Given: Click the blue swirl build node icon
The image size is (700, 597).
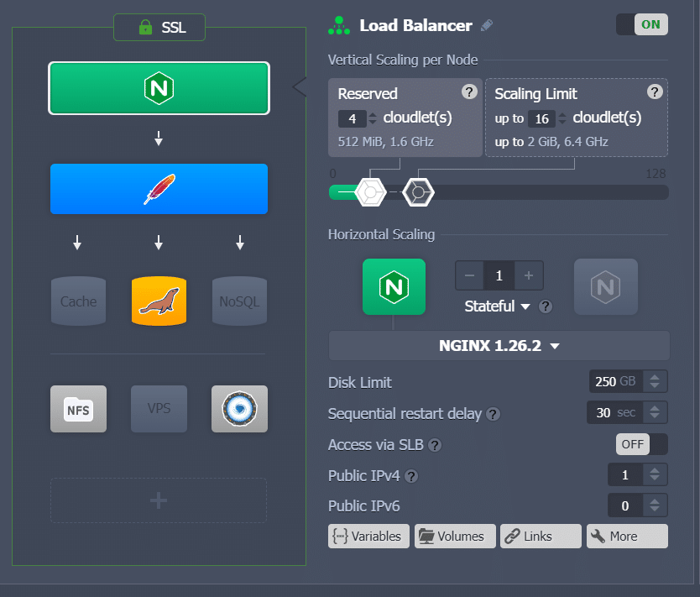Looking at the screenshot, I should [x=239, y=409].
